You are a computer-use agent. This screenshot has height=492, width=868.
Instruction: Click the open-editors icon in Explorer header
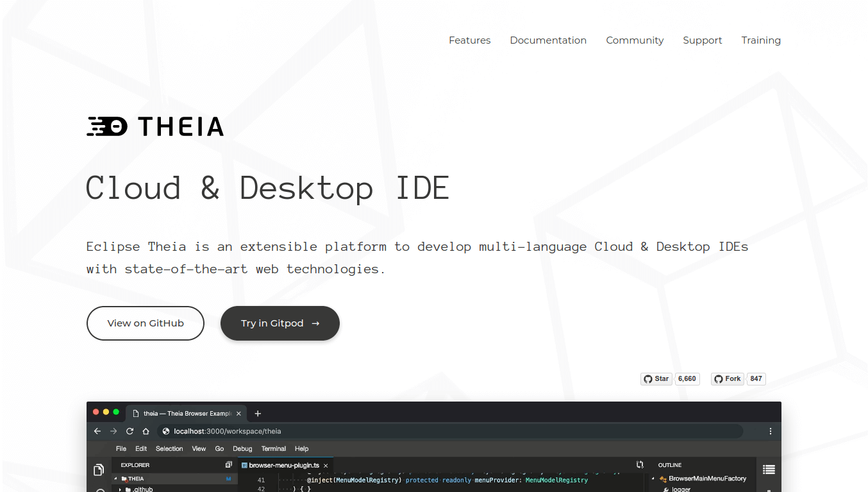pos(228,464)
